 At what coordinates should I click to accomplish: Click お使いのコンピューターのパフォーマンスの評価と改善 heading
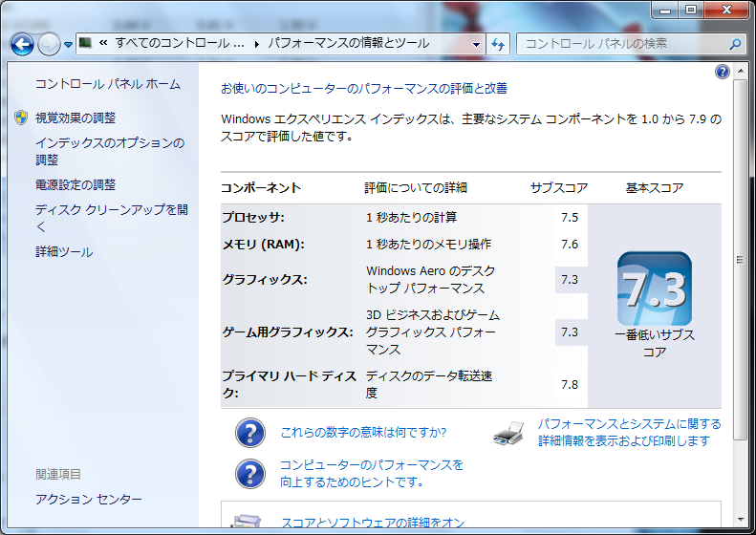(x=364, y=88)
